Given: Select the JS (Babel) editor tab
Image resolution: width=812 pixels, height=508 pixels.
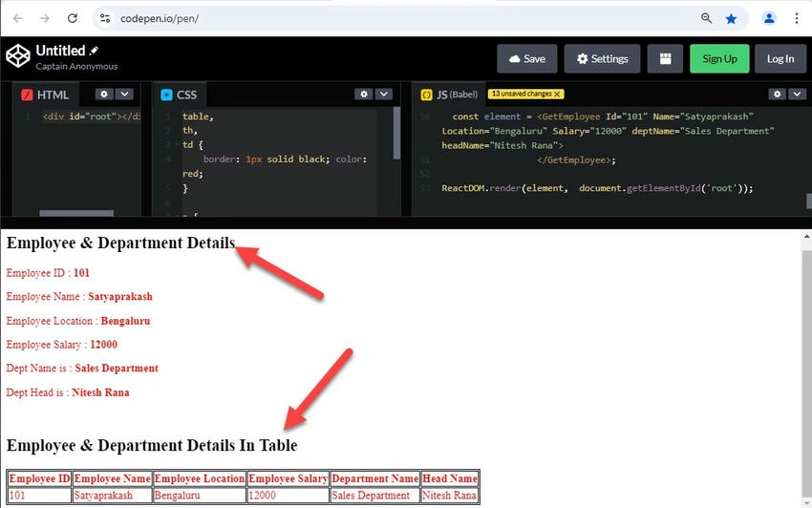Looking at the screenshot, I should (450, 95).
